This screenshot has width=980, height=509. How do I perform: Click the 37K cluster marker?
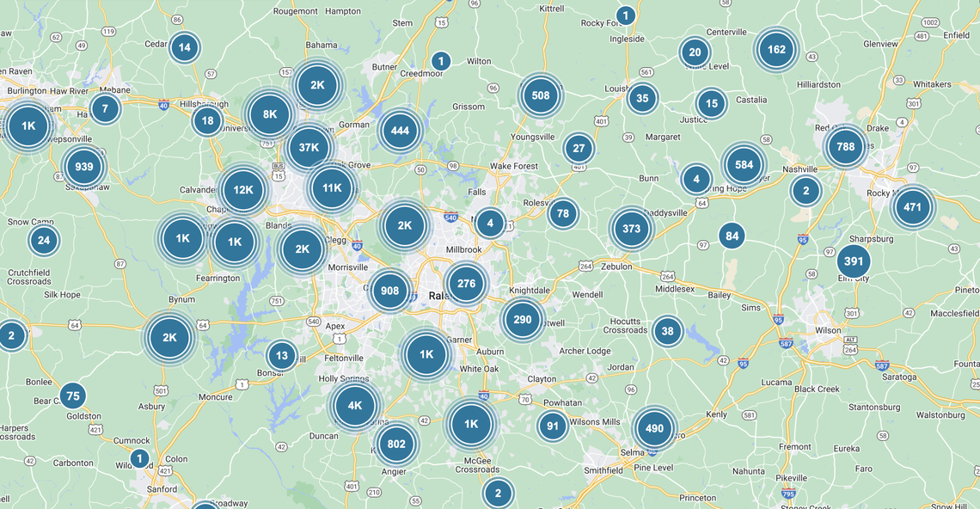click(x=309, y=147)
